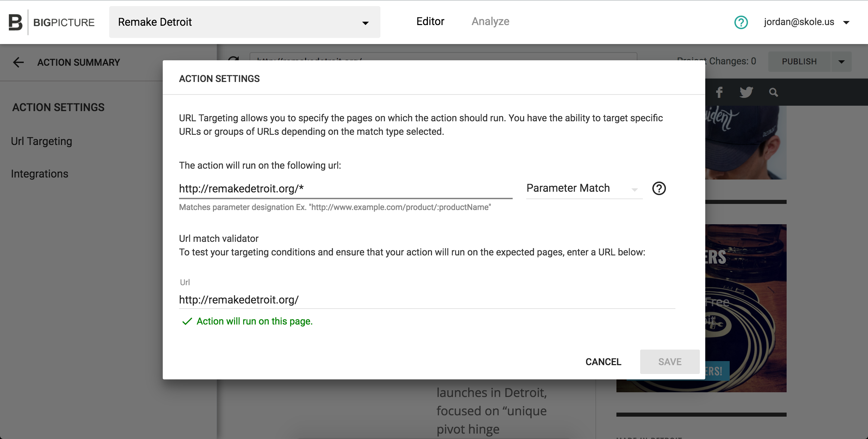Open the Facebook icon on the page preview
The width and height of the screenshot is (868, 439).
(719, 92)
